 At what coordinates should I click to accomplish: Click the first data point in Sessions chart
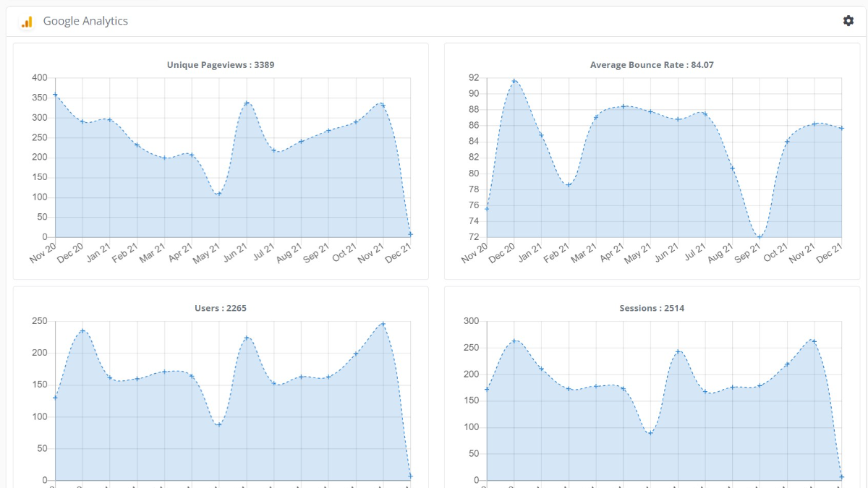pyautogui.click(x=487, y=389)
